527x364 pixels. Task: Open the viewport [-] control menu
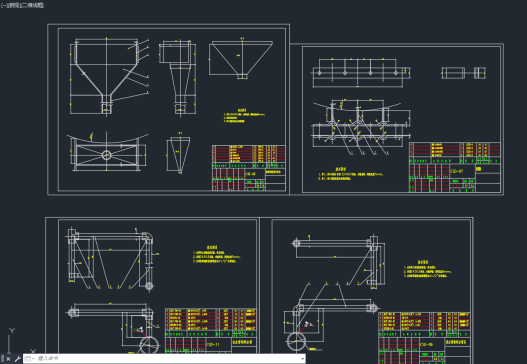click(x=3, y=5)
